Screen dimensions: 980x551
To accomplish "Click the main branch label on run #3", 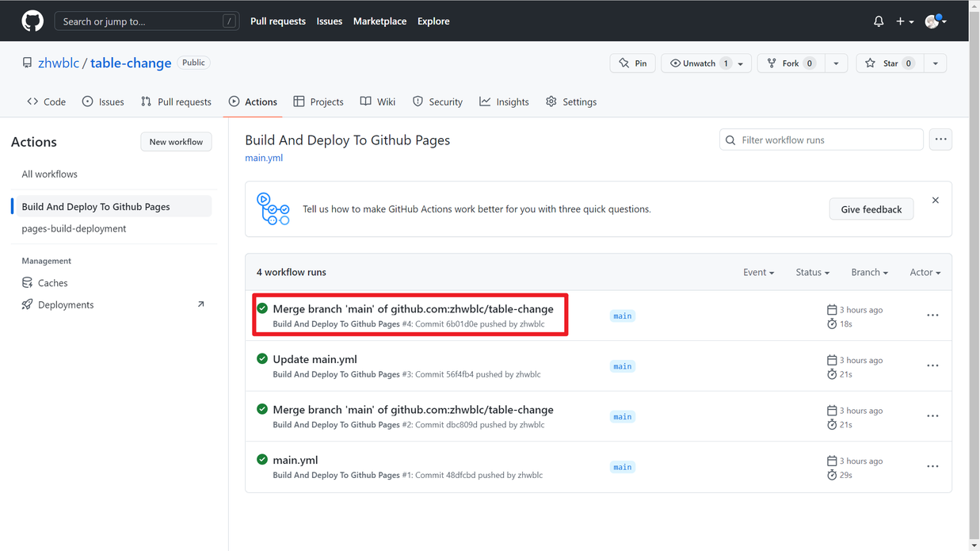I will [x=623, y=366].
